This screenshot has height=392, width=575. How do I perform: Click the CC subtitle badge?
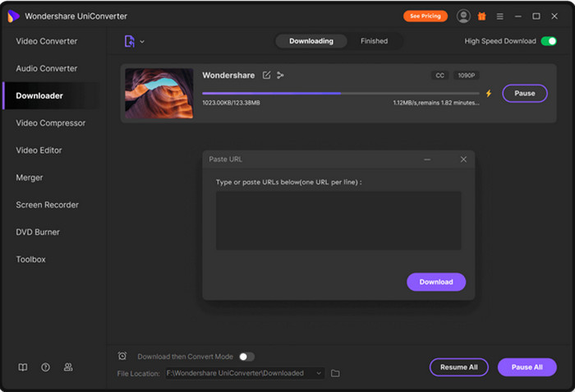[x=439, y=76]
